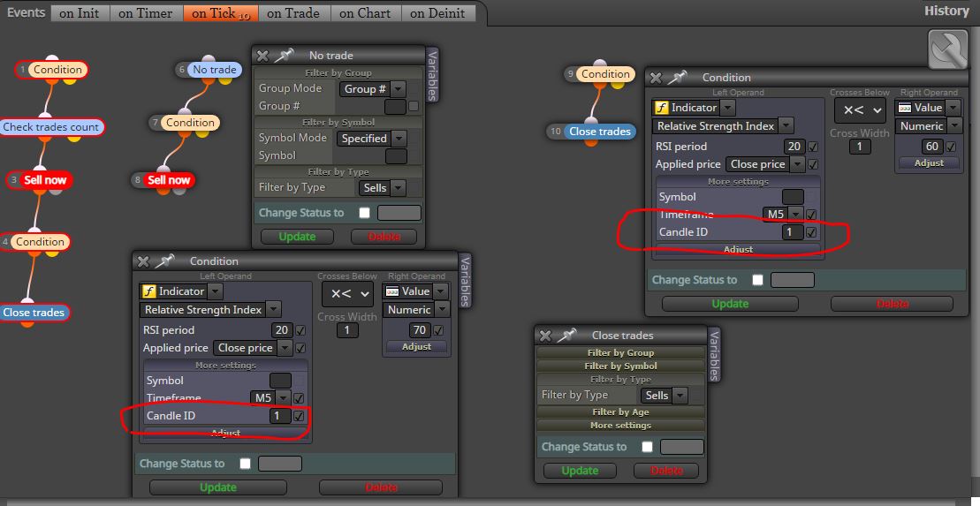Pin the RSI 70 Condition panel

click(163, 261)
